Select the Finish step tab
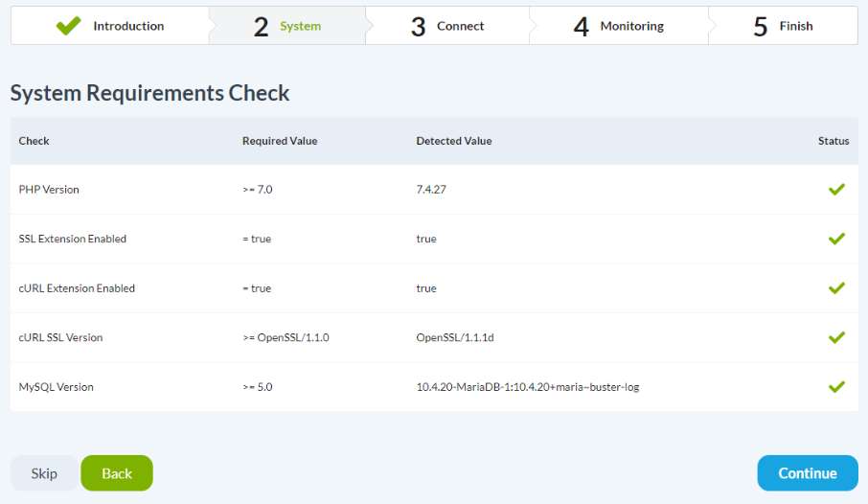868x504 pixels. click(784, 26)
